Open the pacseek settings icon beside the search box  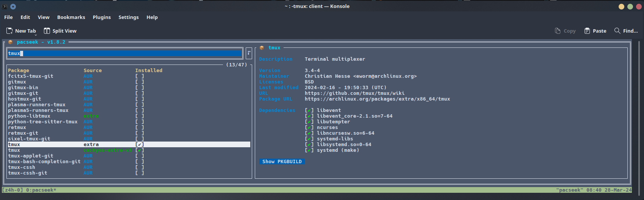(249, 53)
